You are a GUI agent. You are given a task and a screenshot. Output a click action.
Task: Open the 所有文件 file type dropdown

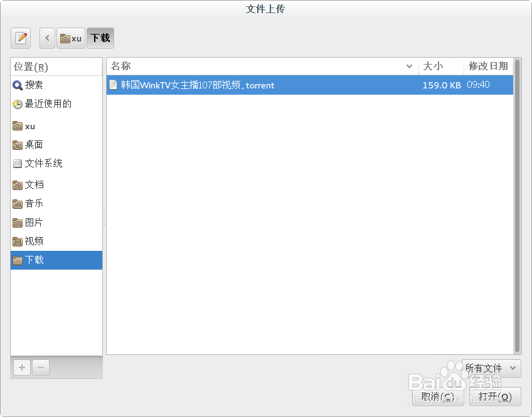point(491,368)
